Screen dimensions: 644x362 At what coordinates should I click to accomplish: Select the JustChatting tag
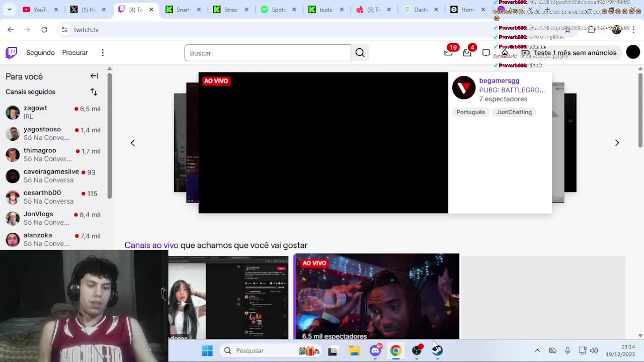514,112
